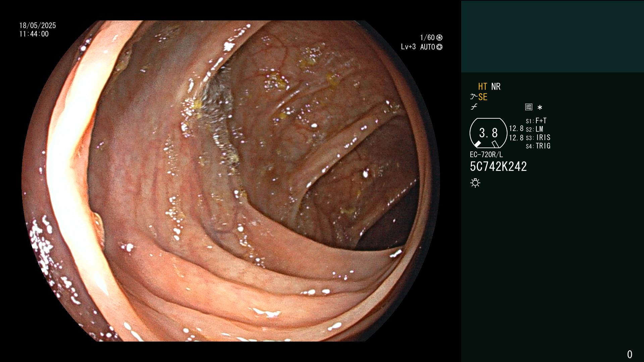Click the endoscopic live image view

pyautogui.click(x=231, y=181)
